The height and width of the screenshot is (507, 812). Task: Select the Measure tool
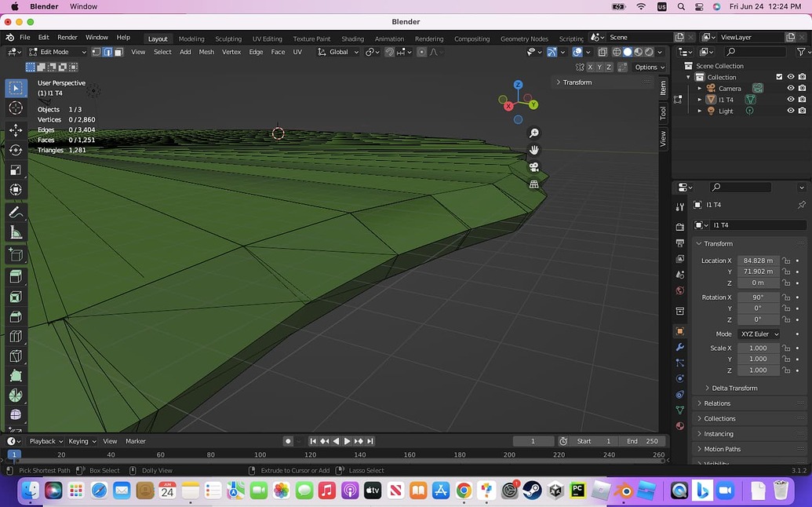(x=16, y=233)
